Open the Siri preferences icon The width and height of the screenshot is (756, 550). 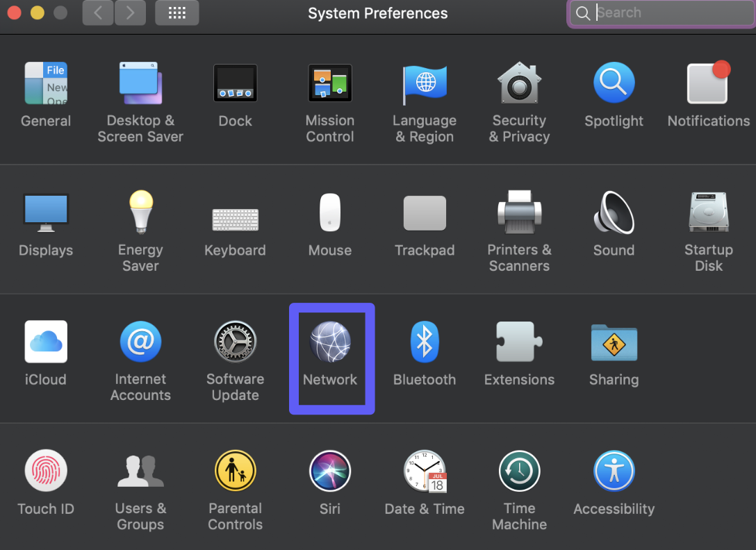[330, 472]
